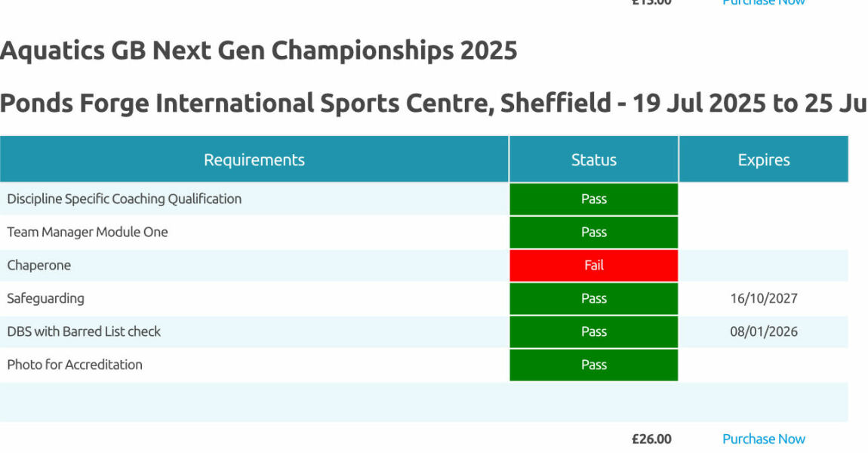Select the Discipline Specific Coaching Qualification requirement
Screen dimensions: 868x453
pos(124,199)
